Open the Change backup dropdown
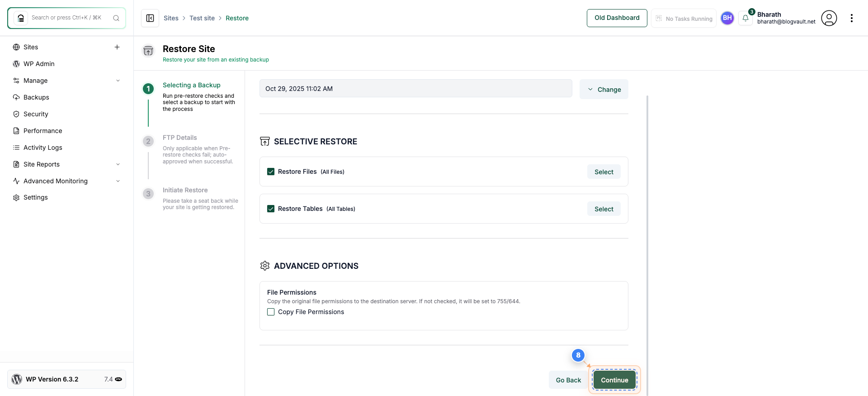 [x=604, y=89]
